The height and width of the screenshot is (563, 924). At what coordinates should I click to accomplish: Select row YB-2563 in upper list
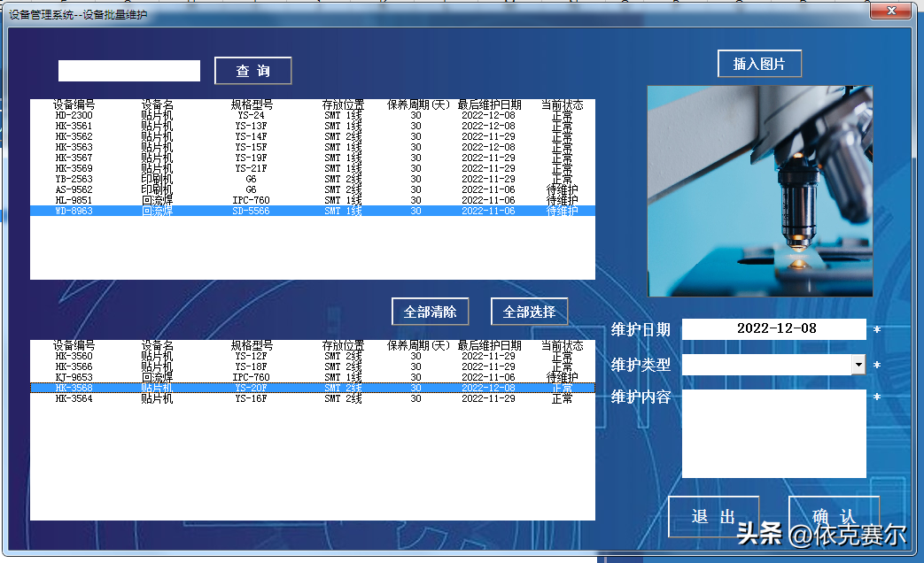click(x=313, y=179)
